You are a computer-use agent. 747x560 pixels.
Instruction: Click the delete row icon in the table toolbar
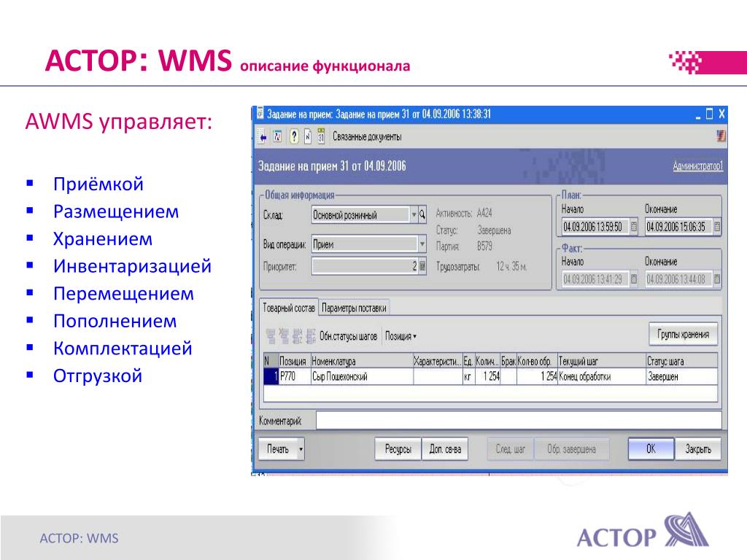point(284,335)
